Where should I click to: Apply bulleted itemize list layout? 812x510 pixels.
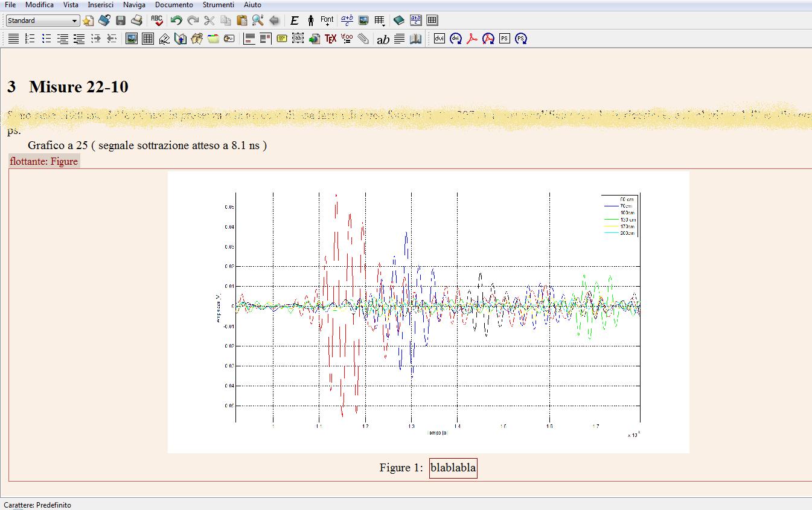46,39
